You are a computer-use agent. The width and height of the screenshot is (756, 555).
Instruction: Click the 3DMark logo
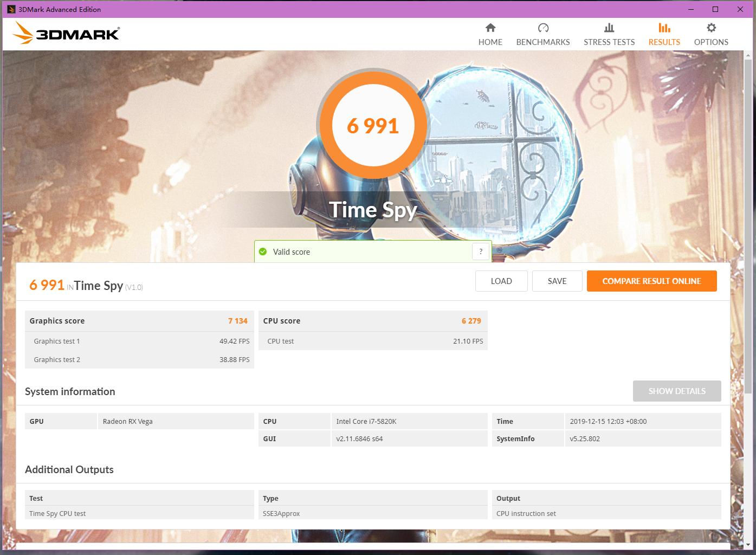click(x=66, y=34)
